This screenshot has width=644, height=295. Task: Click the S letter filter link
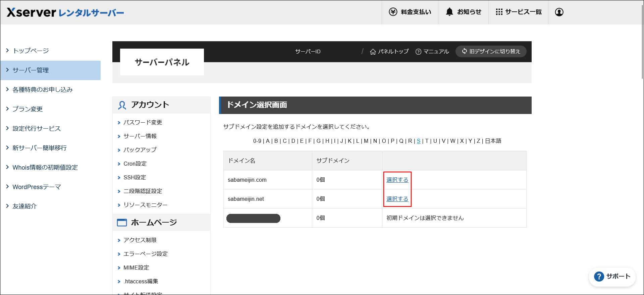click(x=419, y=141)
